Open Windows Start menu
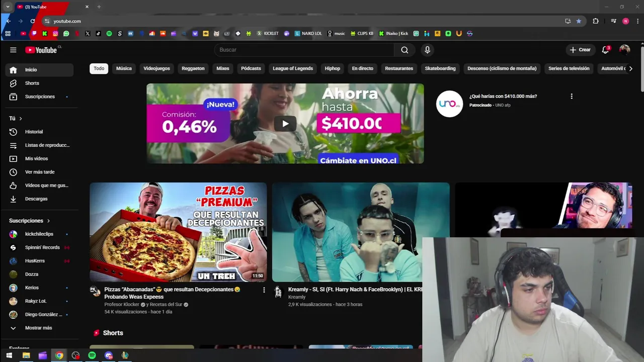Image resolution: width=644 pixels, height=362 pixels. coord(9,355)
